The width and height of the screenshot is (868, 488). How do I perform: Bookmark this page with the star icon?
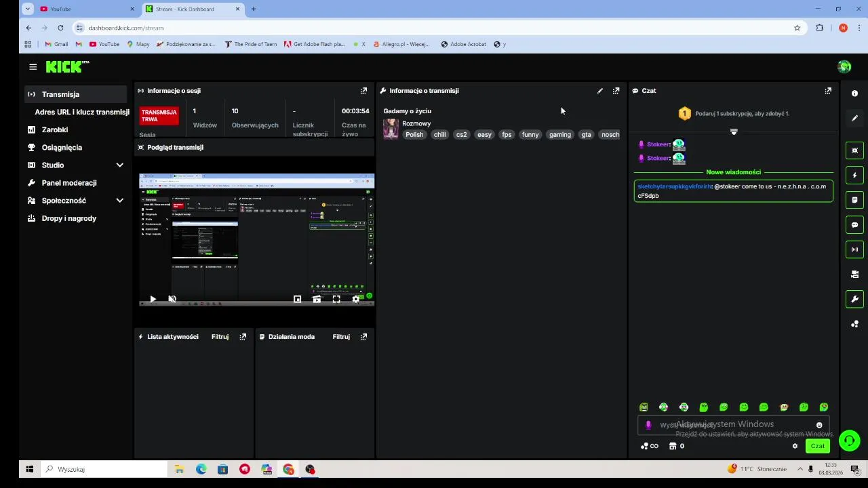(797, 28)
